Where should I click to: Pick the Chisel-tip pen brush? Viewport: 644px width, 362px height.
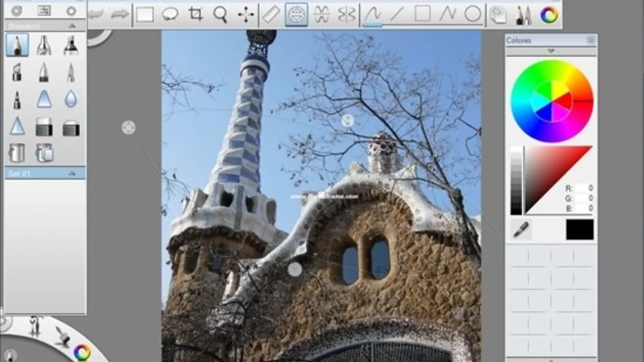[17, 72]
